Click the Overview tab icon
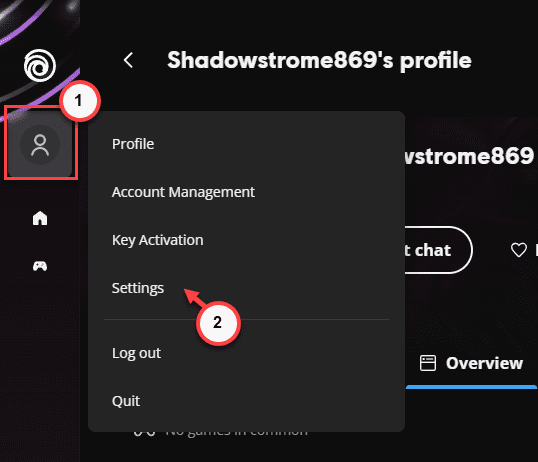538x462 pixels. pos(428,363)
